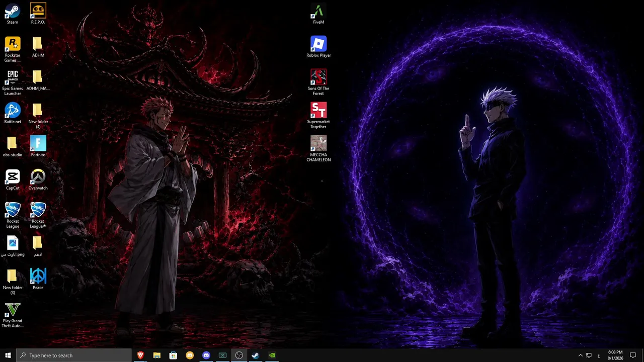Open the Steam desktop shortcut

pyautogui.click(x=13, y=14)
